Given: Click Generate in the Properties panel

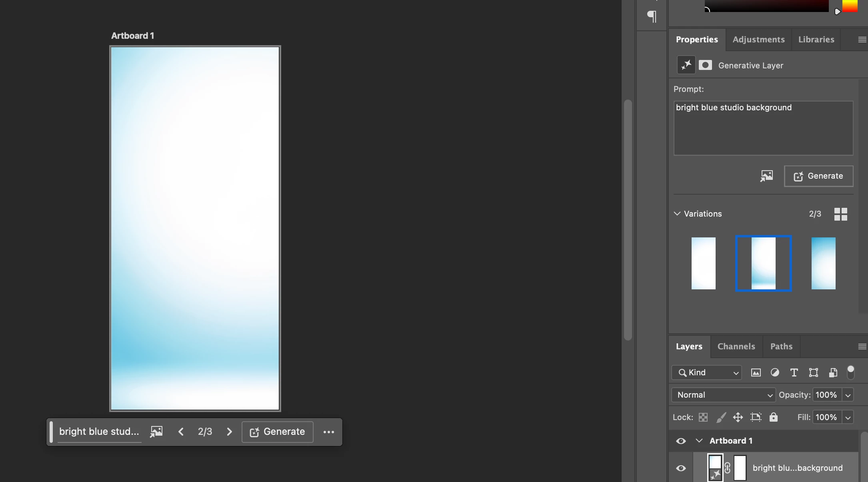Looking at the screenshot, I should click(818, 176).
